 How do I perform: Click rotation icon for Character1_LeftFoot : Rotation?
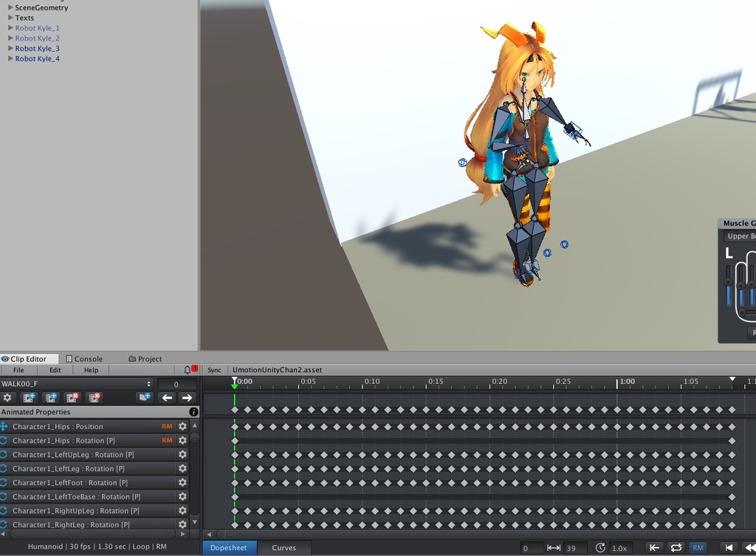[4, 482]
